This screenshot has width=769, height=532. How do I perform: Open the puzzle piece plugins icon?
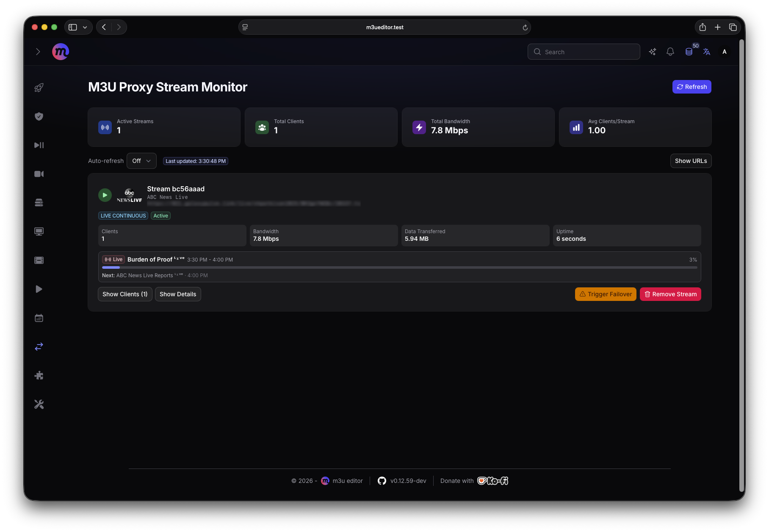click(39, 375)
